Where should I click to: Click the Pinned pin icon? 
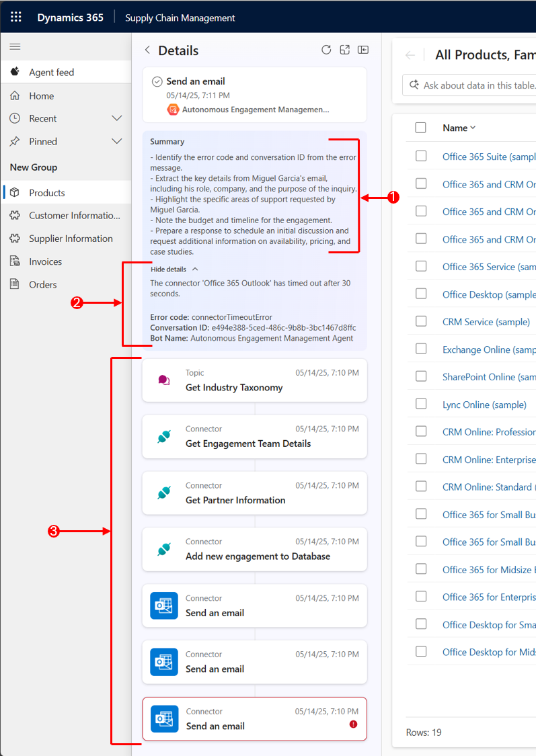[15, 141]
